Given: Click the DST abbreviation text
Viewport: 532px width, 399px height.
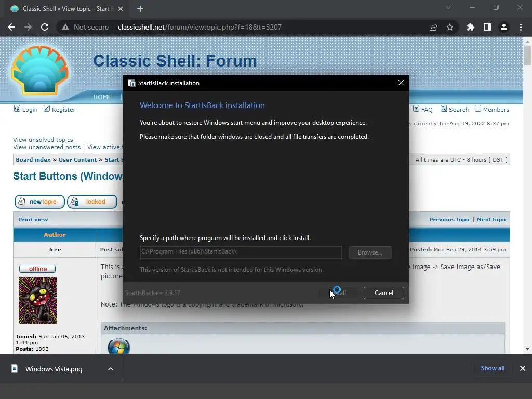Looking at the screenshot, I should coord(498,160).
